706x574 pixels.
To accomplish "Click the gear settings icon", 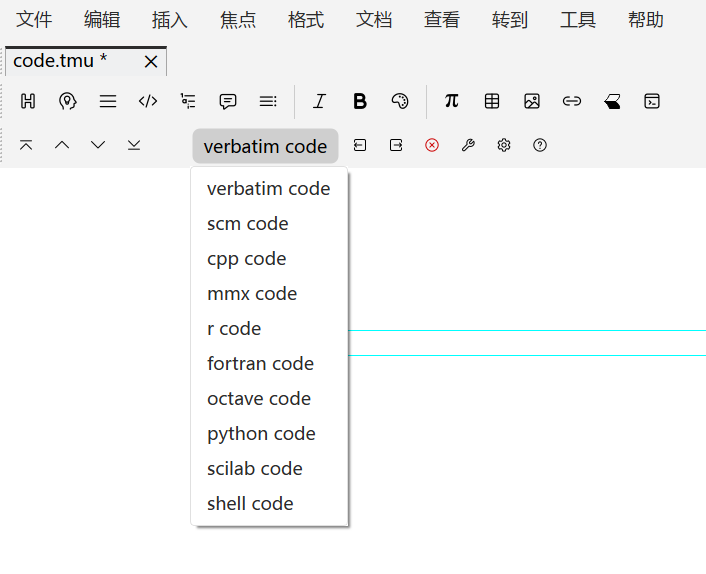I will click(504, 145).
